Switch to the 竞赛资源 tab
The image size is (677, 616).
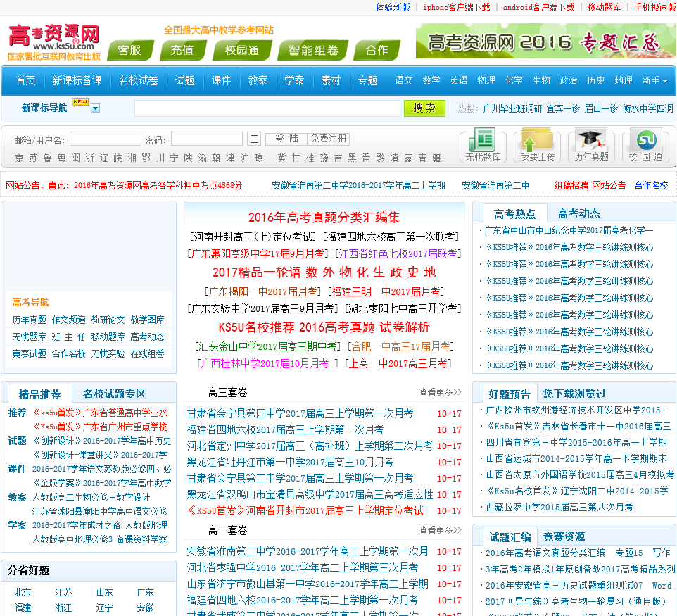click(564, 537)
